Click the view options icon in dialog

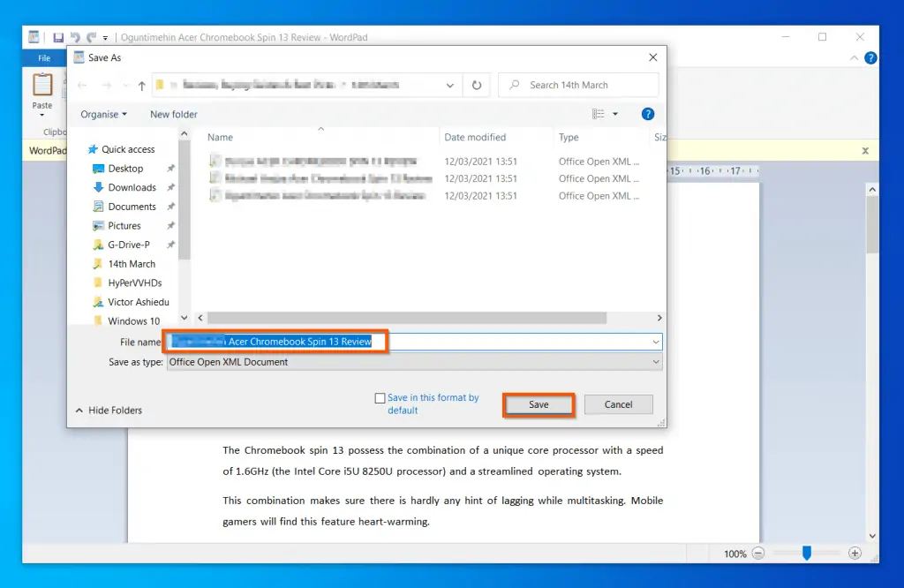pos(599,114)
